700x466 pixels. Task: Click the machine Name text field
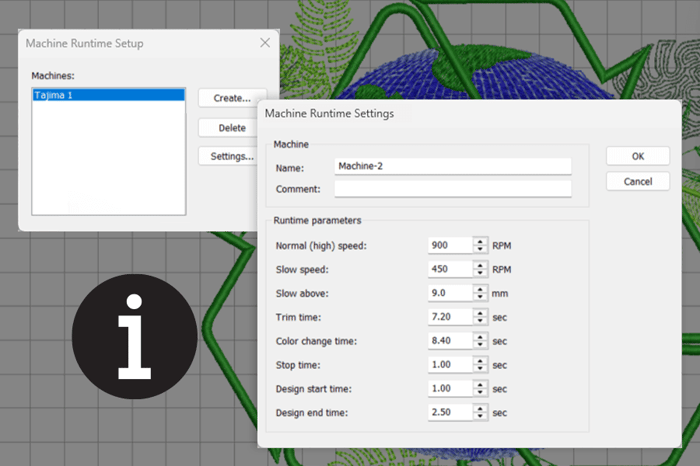[452, 166]
